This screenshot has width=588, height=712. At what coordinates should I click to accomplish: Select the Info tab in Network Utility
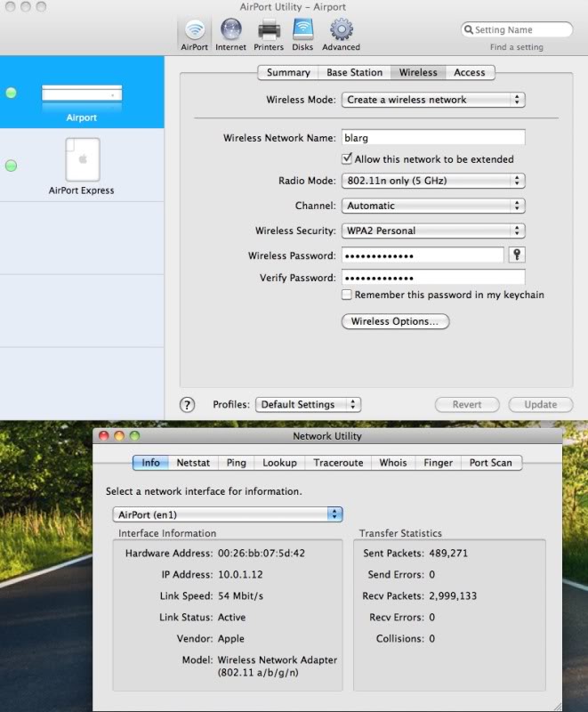(x=150, y=463)
